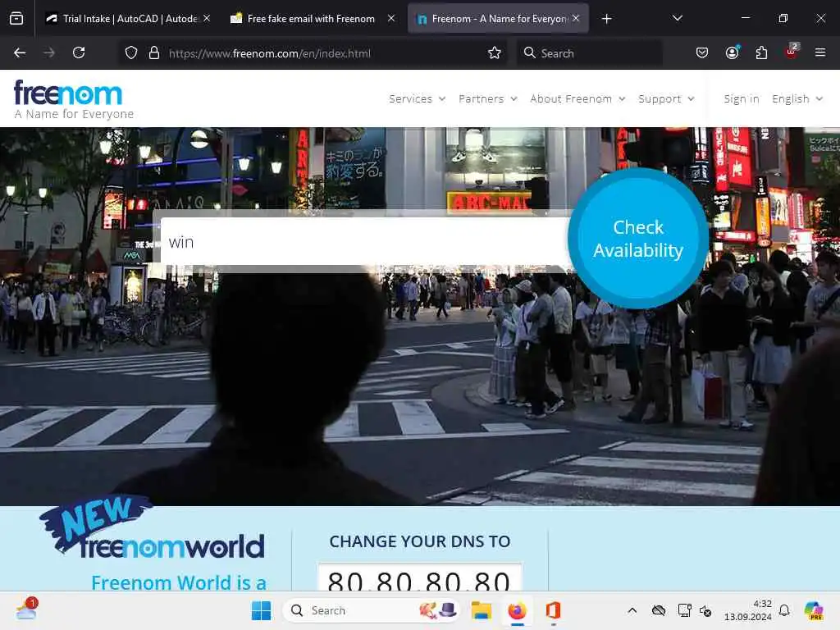Click the domain search field containing win
This screenshot has height=630, width=840.
(x=364, y=242)
